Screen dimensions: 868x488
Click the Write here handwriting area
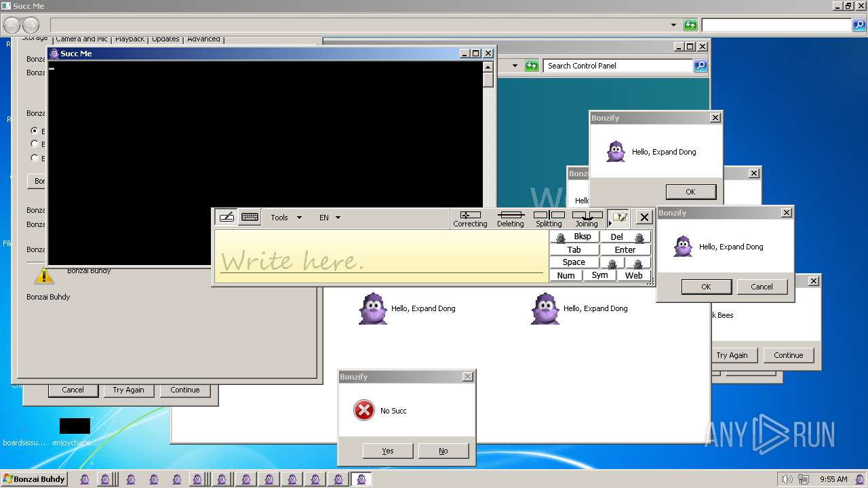coord(381,256)
